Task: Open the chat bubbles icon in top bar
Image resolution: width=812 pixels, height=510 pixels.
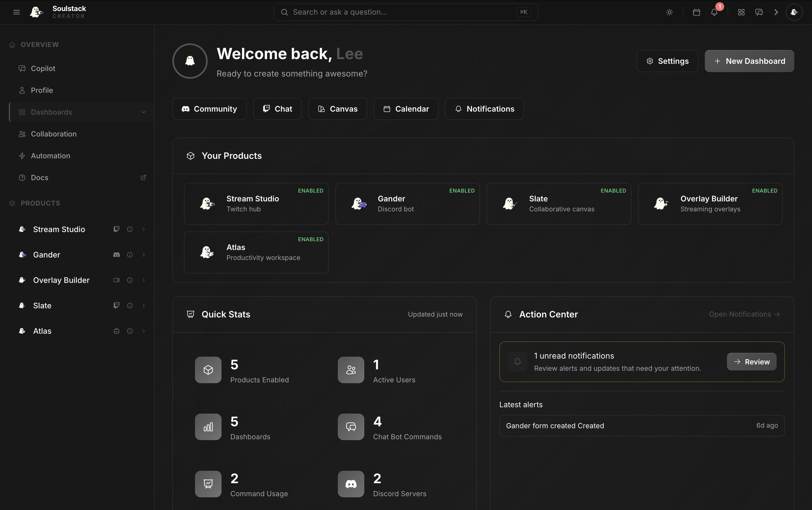Action: click(x=759, y=12)
